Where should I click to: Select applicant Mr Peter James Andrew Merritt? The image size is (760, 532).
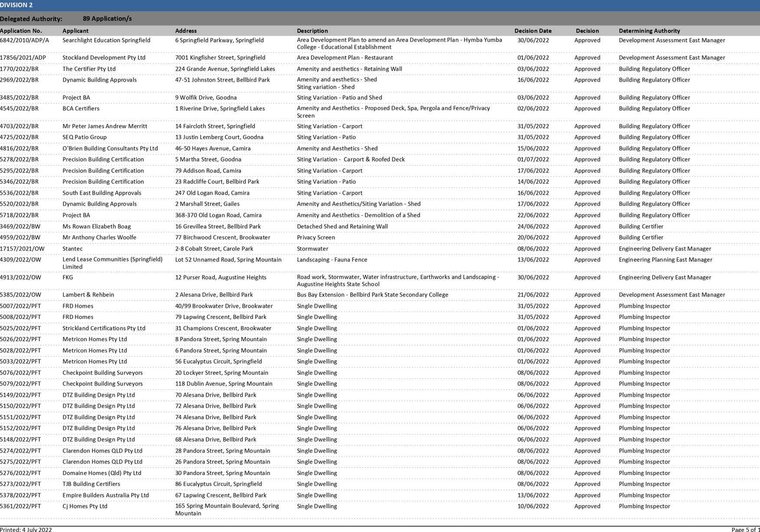point(105,126)
